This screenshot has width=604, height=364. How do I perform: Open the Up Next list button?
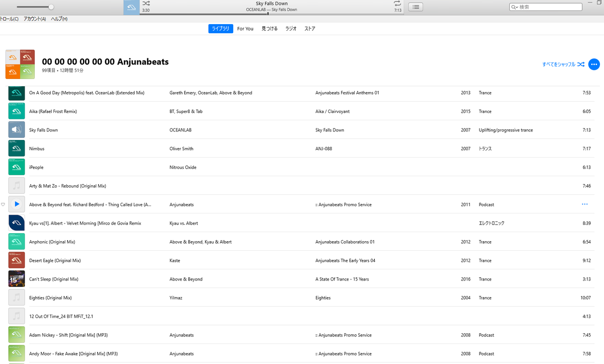[416, 7]
